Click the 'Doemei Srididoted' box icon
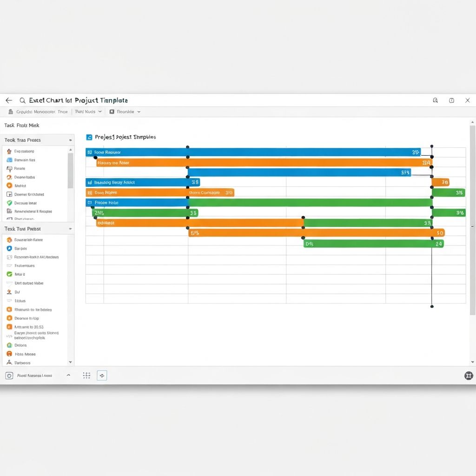The height and width of the screenshot is (476, 476). click(x=9, y=194)
